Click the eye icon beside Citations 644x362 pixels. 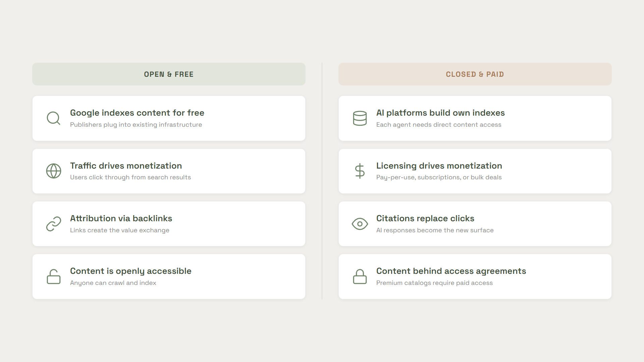(x=360, y=224)
